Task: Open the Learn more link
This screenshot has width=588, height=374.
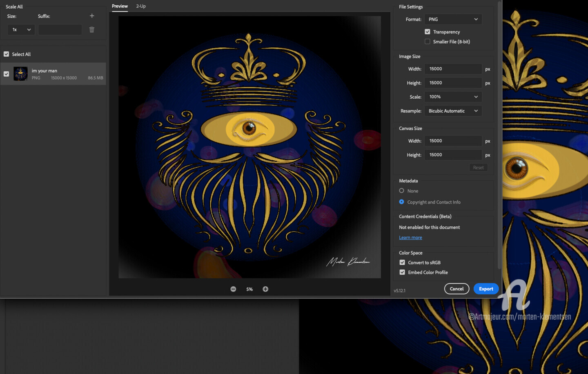Action: click(x=410, y=237)
